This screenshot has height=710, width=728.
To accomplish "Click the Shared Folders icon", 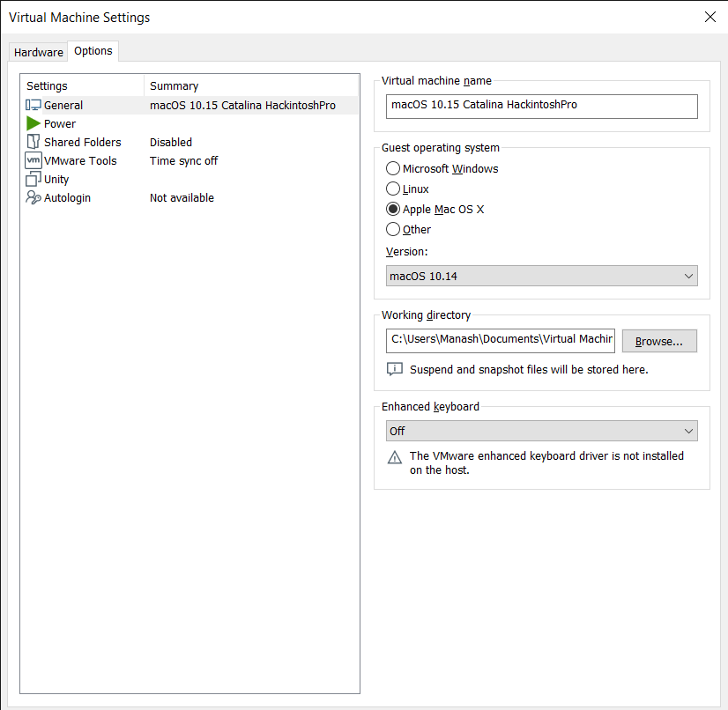I will pyautogui.click(x=33, y=142).
